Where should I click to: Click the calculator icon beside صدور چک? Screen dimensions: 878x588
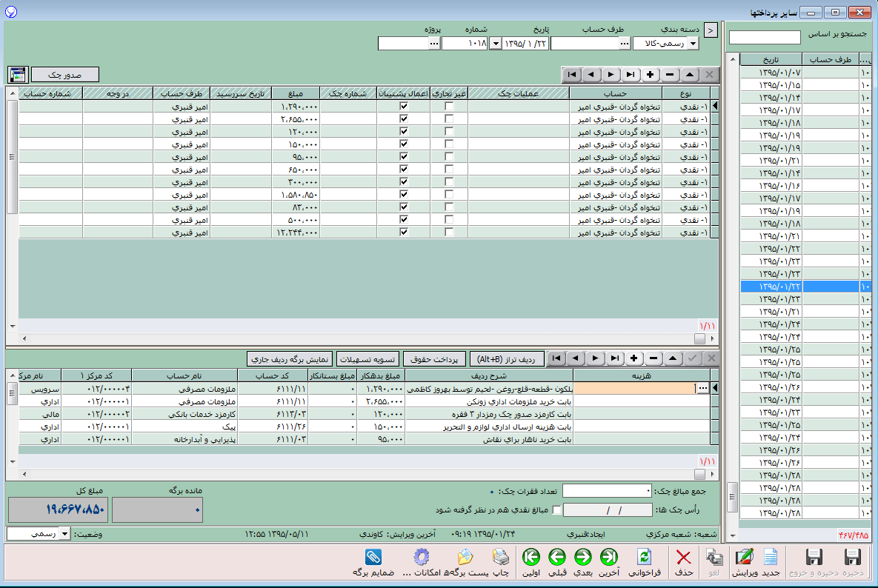pos(18,74)
